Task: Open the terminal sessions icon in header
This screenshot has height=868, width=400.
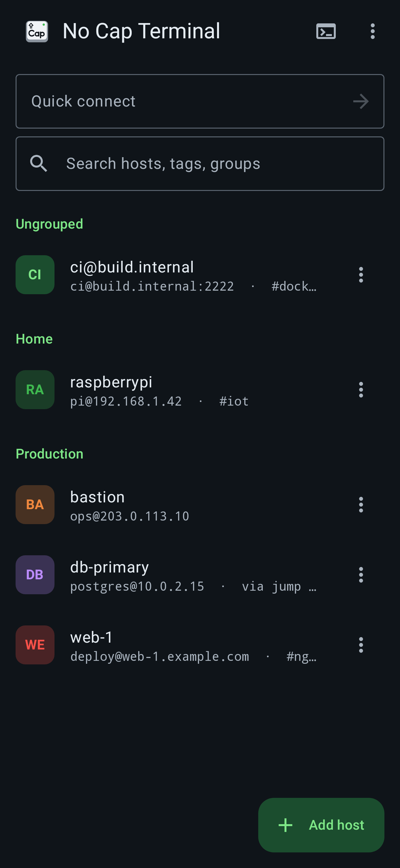Action: click(x=326, y=31)
